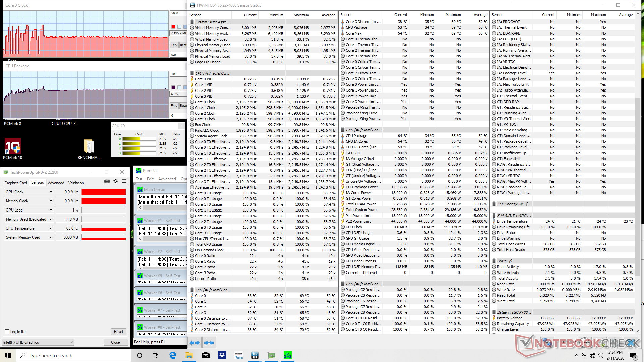Open Intel(R) UHD Graphics device selector

pyautogui.click(x=38, y=342)
